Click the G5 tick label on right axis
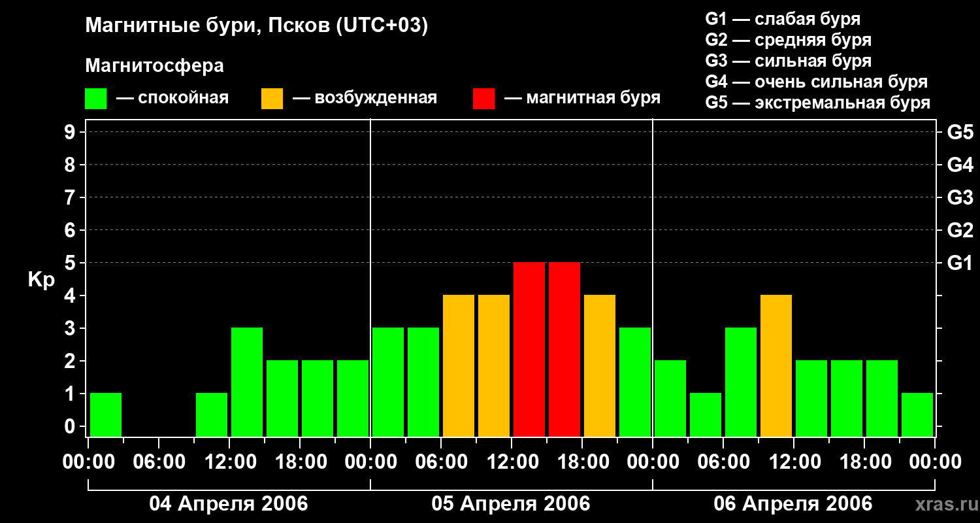The image size is (980, 523). pyautogui.click(x=960, y=132)
